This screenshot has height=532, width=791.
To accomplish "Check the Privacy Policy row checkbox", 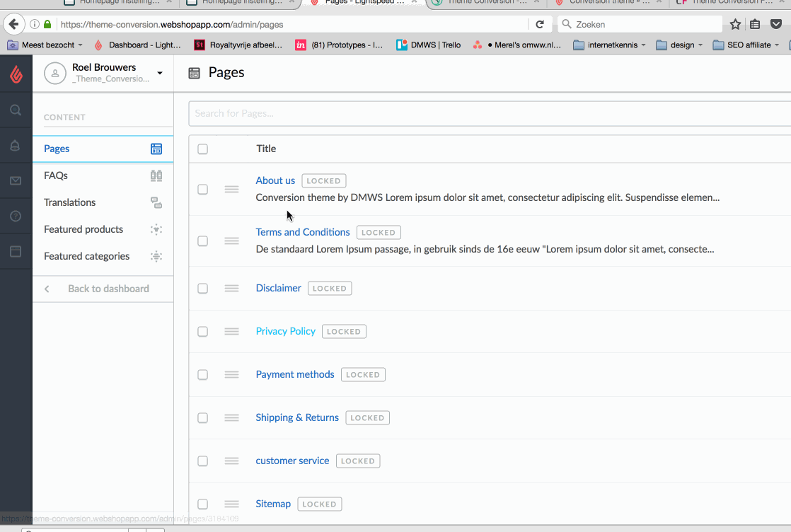I will click(203, 331).
